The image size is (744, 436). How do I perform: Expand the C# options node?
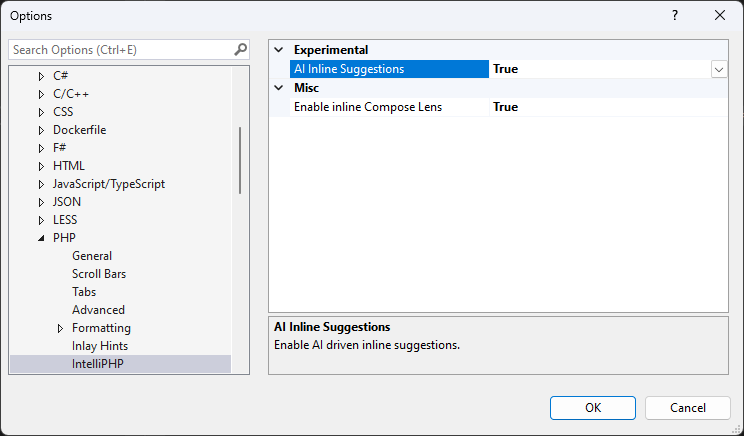point(41,76)
